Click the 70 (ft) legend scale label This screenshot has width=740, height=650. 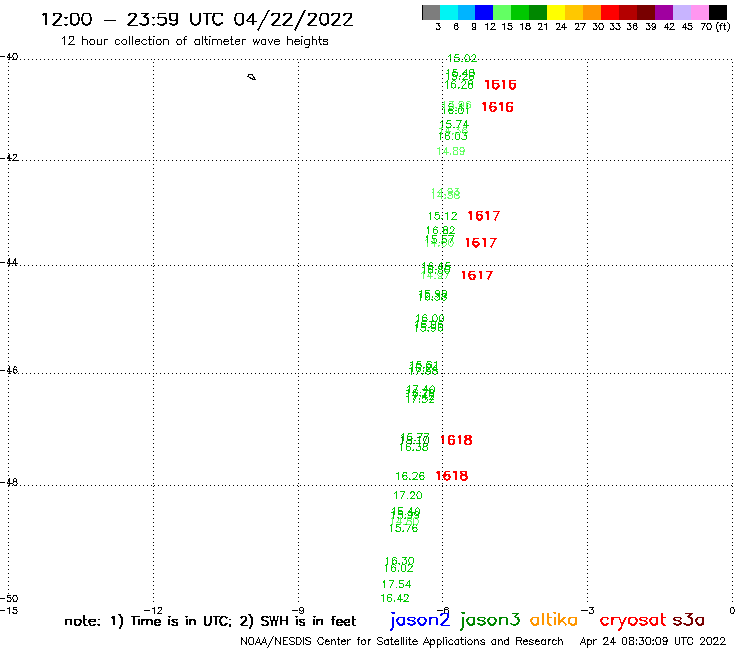715,27
